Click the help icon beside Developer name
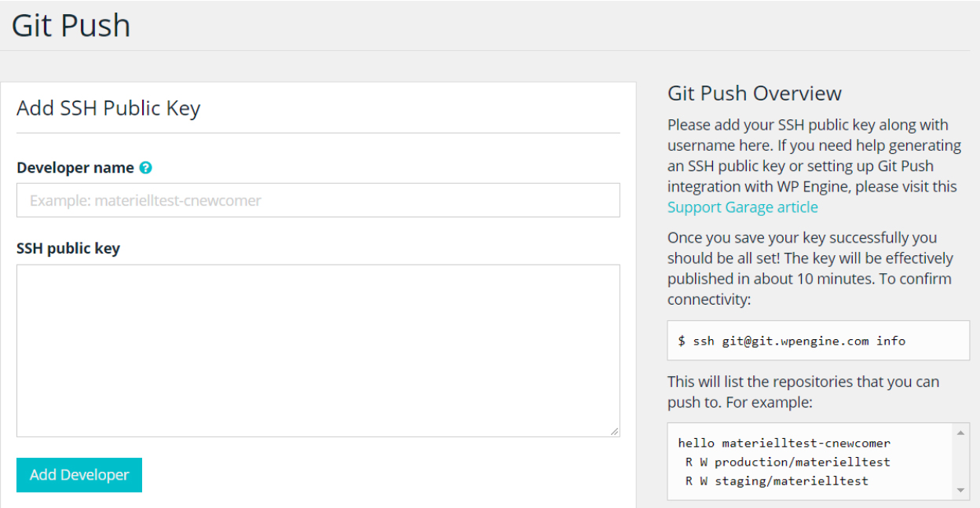 click(145, 168)
